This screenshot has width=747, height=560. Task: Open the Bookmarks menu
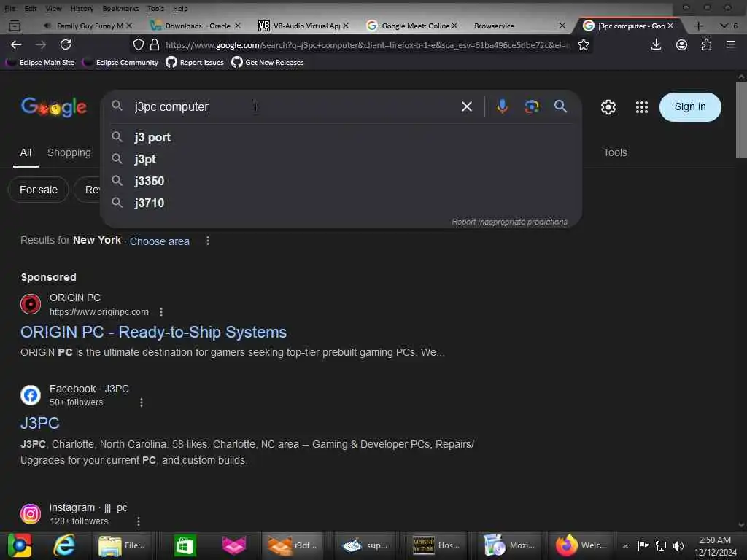[120, 9]
